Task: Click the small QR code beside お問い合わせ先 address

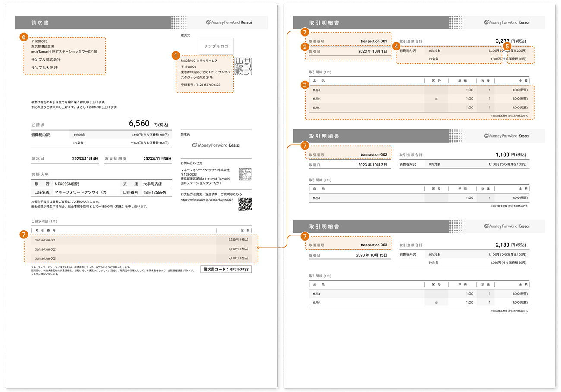Action: pyautogui.click(x=245, y=175)
